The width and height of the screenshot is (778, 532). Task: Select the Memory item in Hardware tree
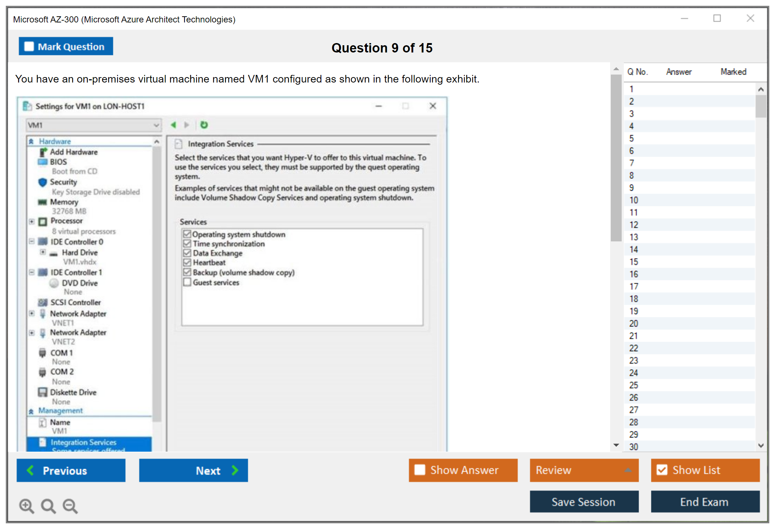[x=64, y=202]
